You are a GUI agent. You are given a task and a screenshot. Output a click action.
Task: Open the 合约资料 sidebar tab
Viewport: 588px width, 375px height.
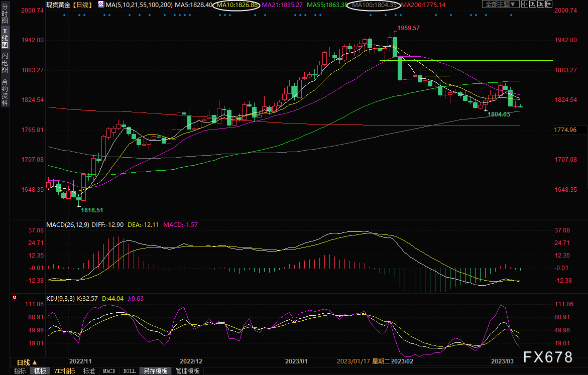pos(5,92)
